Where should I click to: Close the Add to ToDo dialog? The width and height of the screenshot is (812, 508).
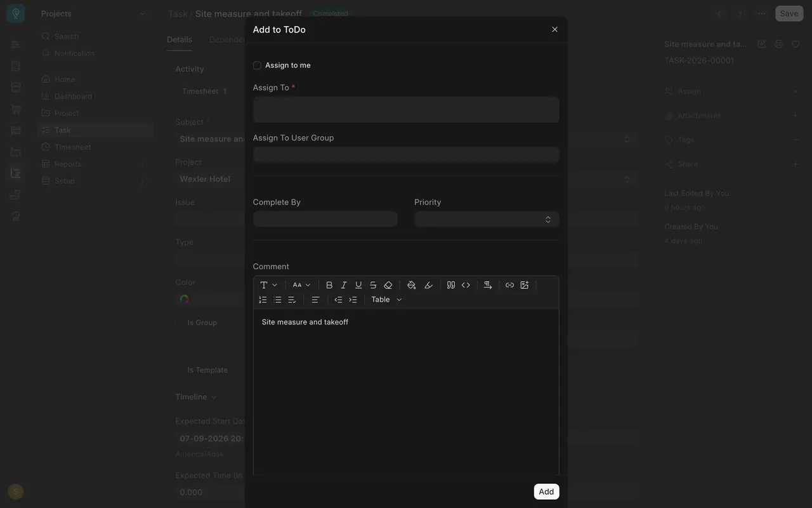point(555,29)
